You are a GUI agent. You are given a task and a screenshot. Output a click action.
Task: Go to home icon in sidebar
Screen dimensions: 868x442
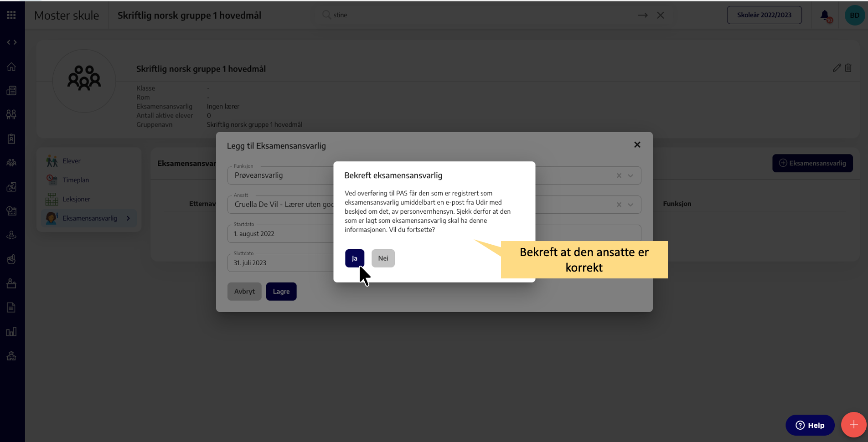11,67
